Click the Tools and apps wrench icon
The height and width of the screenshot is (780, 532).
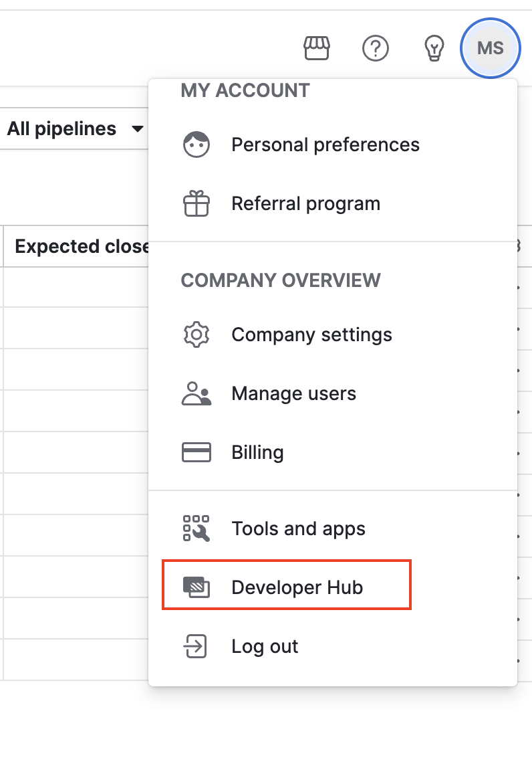click(x=196, y=528)
